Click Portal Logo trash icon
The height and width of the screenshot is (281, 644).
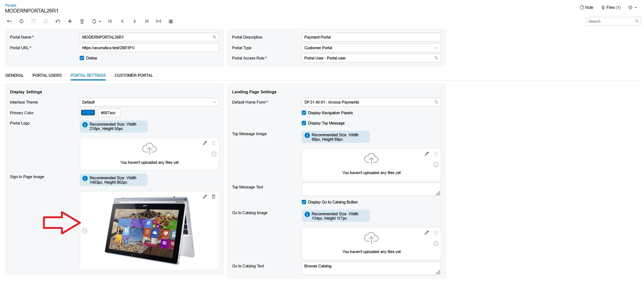pyautogui.click(x=213, y=143)
